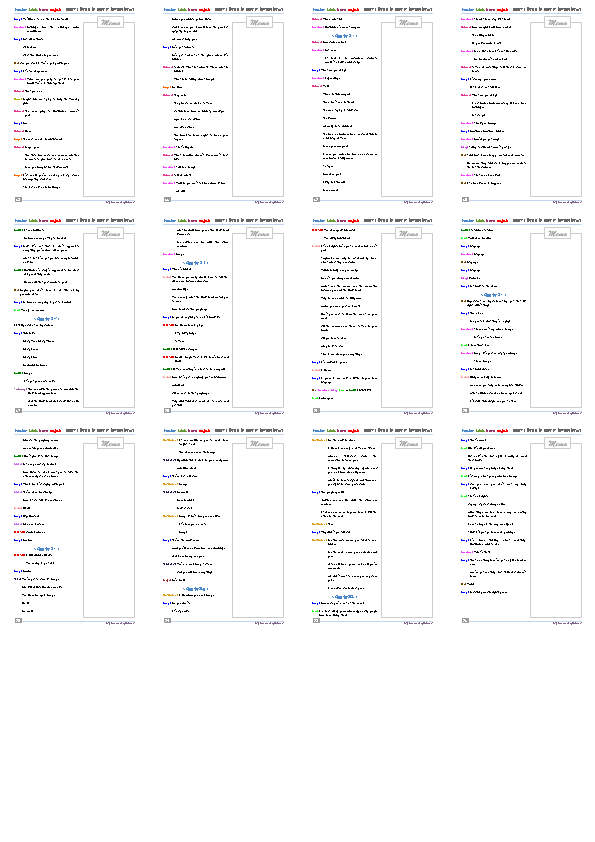Select the first page thumbnail in middle row
The height and width of the screenshot is (842, 595).
74,316
